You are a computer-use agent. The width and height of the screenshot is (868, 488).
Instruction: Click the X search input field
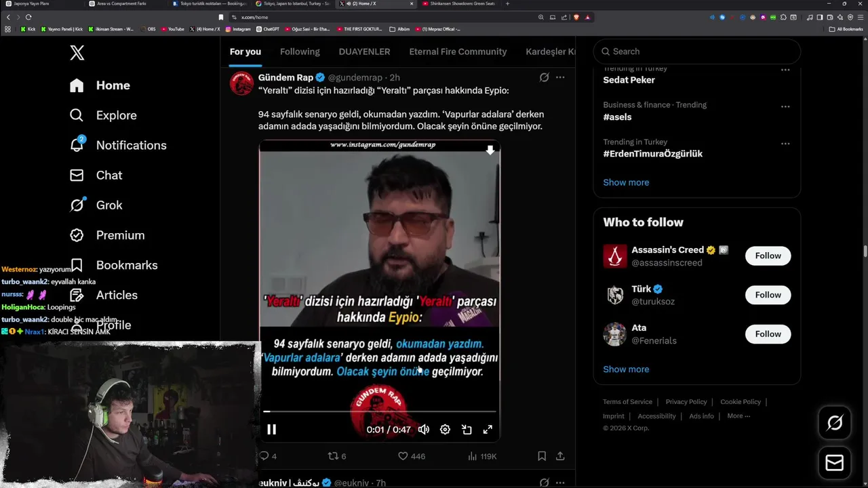(697, 52)
